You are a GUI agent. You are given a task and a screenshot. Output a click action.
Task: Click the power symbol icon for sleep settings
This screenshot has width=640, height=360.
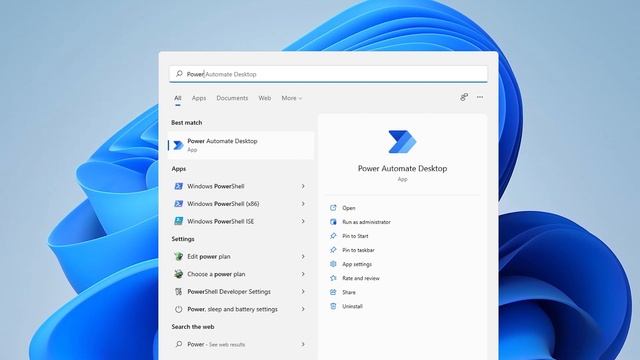(178, 309)
